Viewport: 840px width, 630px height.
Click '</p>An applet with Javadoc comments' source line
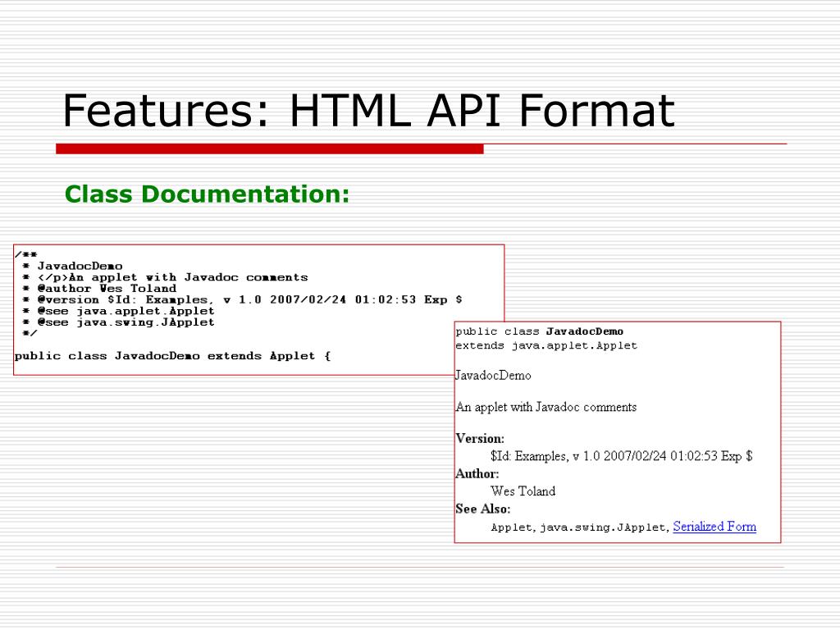pos(172,277)
